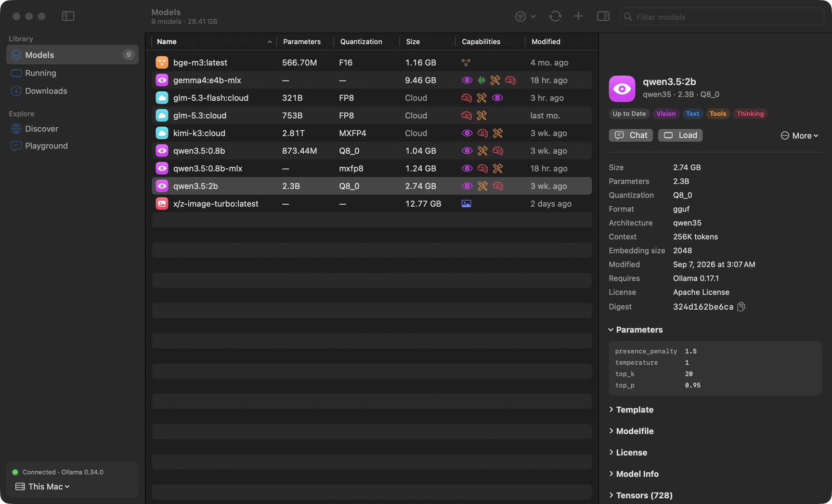Open the This Mac host dropdown
The height and width of the screenshot is (504, 832).
(x=43, y=486)
